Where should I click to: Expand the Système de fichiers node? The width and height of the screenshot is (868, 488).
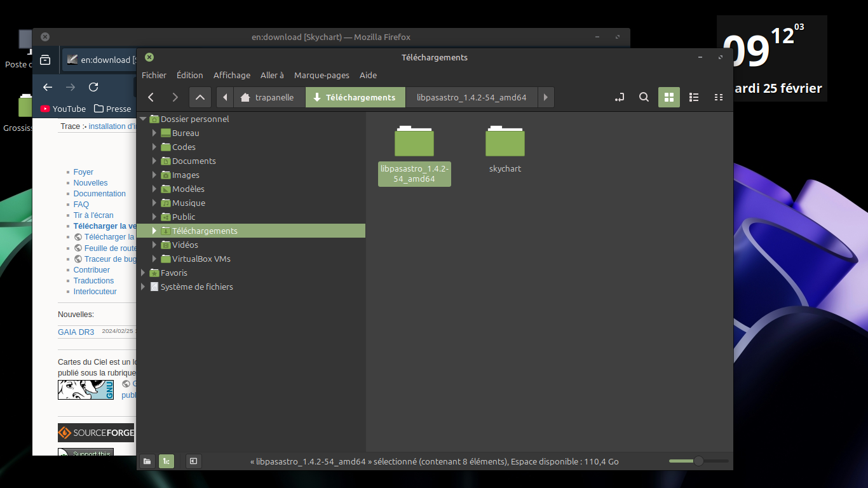point(143,287)
